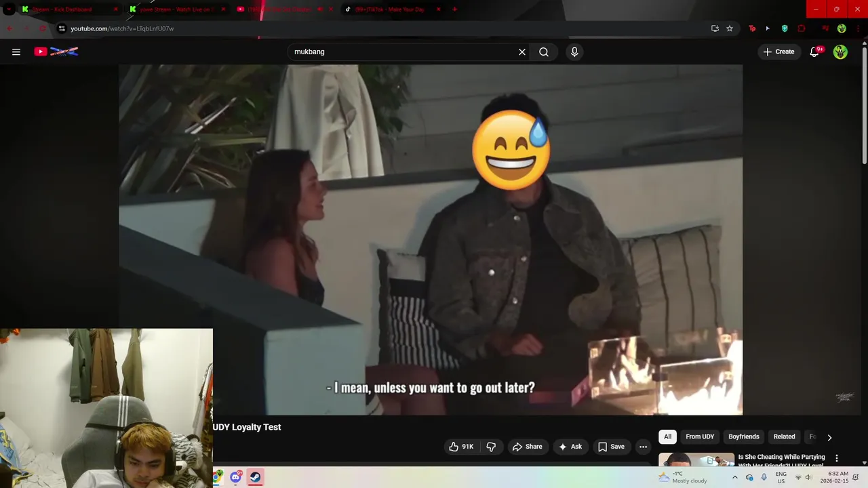The width and height of the screenshot is (868, 488).
Task: Click the magnifier search button
Action: (544, 52)
